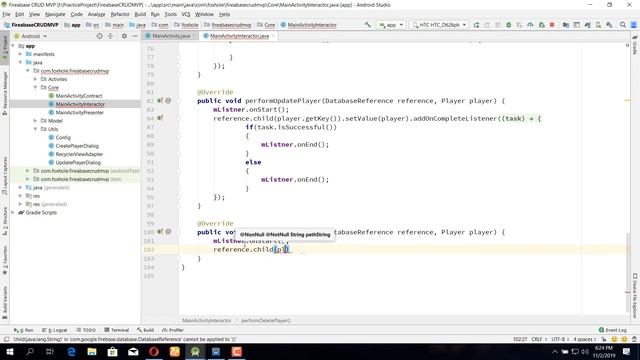Click the Windows Start button
Viewport: 640px width, 360px height.
(x=9, y=351)
